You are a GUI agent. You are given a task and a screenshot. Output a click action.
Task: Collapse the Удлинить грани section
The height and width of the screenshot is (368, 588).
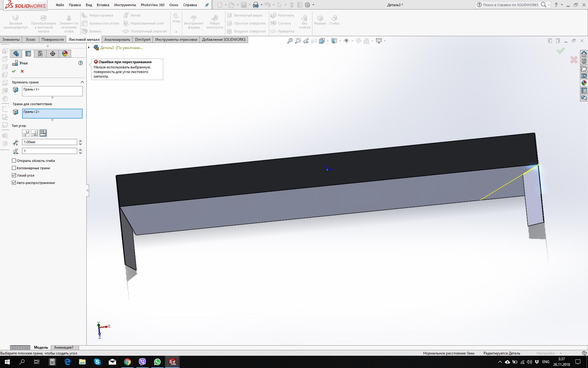point(82,82)
